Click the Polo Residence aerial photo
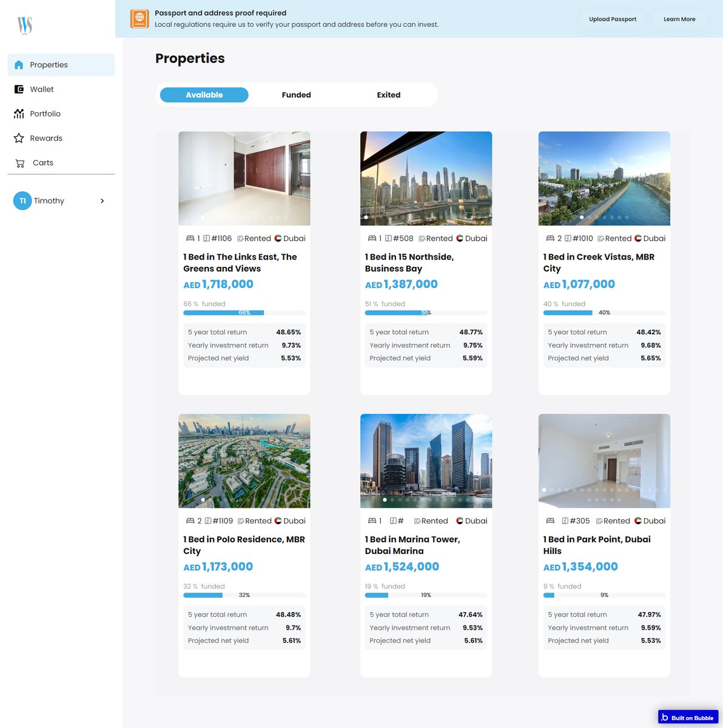 [x=244, y=461]
